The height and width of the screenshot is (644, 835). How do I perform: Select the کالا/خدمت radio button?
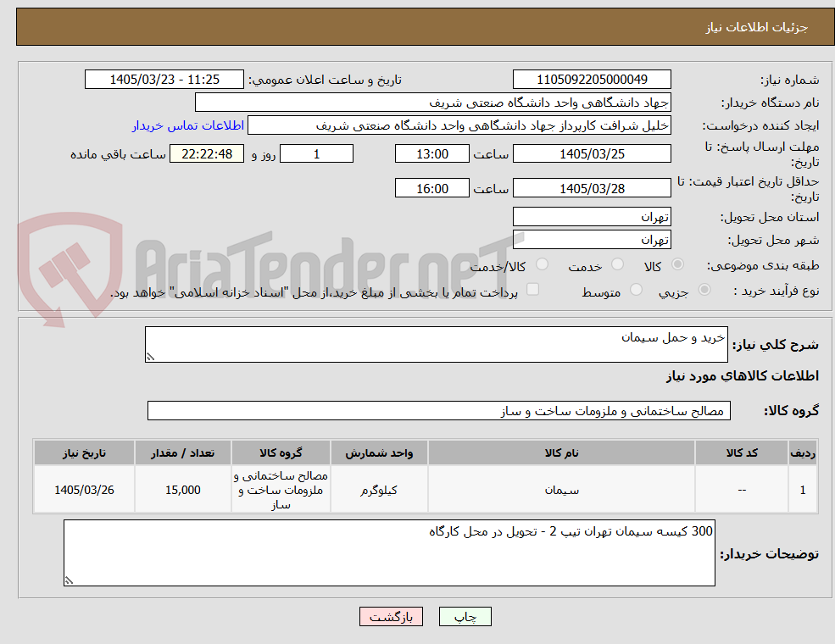pos(542,264)
